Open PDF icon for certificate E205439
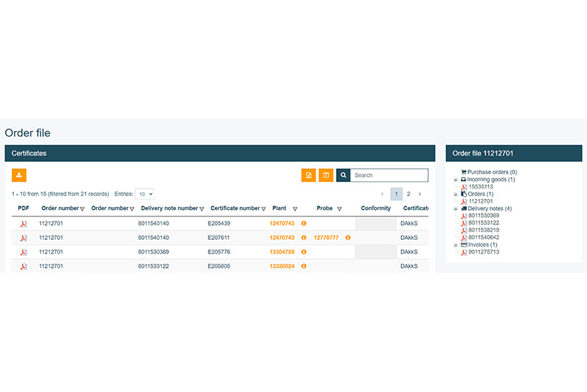 (23, 224)
